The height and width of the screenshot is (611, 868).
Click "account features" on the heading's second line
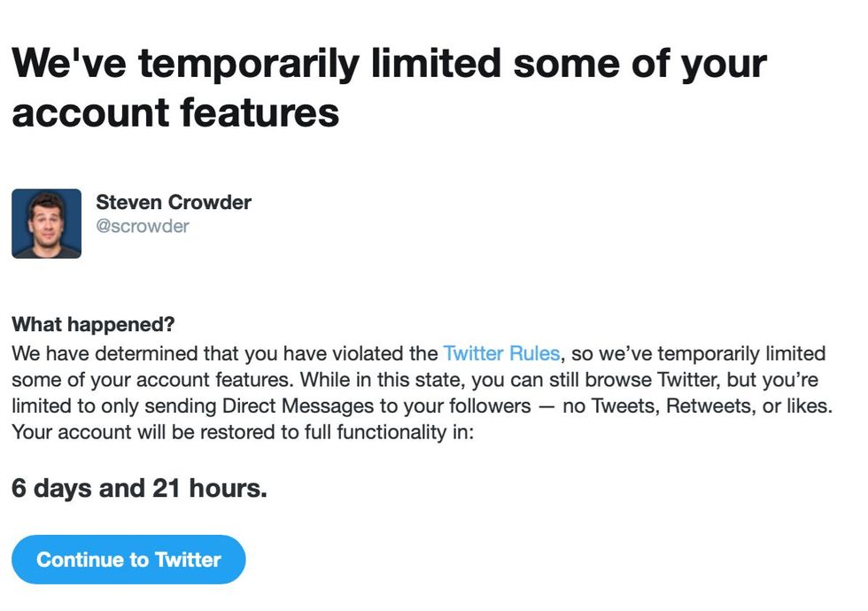pos(175,112)
